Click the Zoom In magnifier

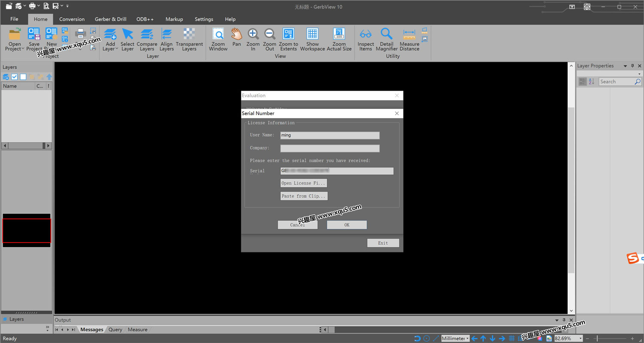(253, 34)
